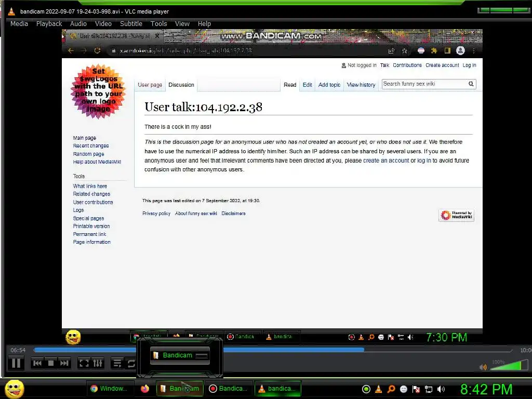The image size is (532, 399).
Task: Click extensions puzzle icon in recorded browser
Action: [434, 50]
